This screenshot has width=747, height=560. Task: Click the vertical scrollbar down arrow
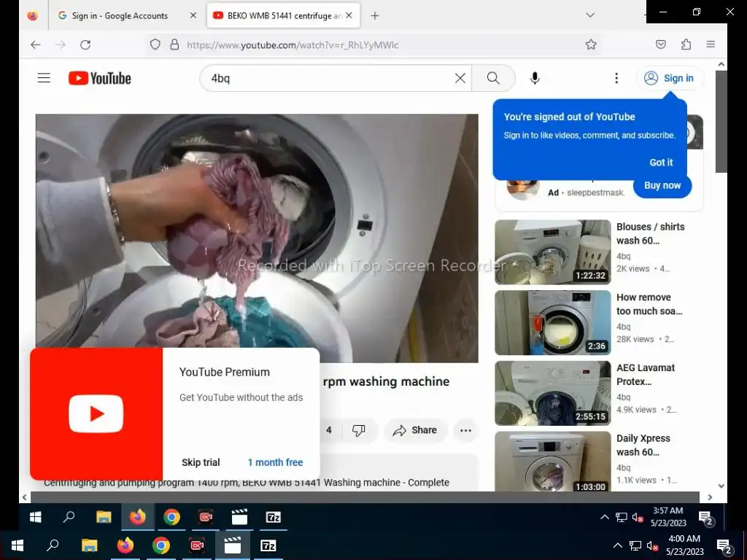pos(721,486)
